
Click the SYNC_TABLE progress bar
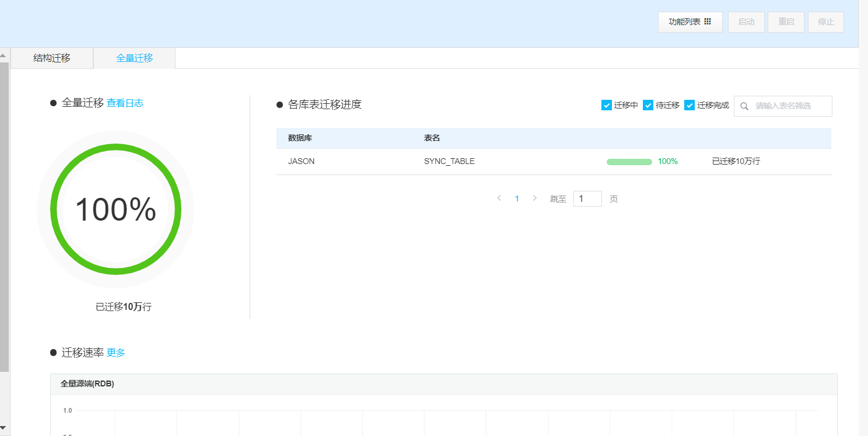[x=629, y=162]
